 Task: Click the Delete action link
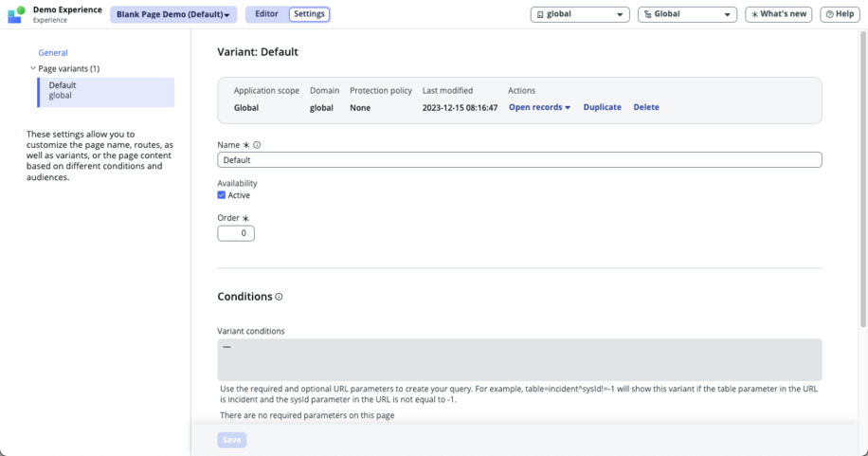coord(646,107)
